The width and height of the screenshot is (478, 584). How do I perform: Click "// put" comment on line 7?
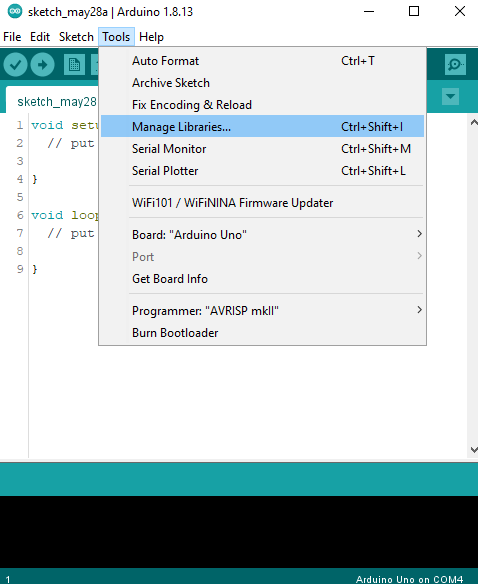pyautogui.click(x=71, y=234)
